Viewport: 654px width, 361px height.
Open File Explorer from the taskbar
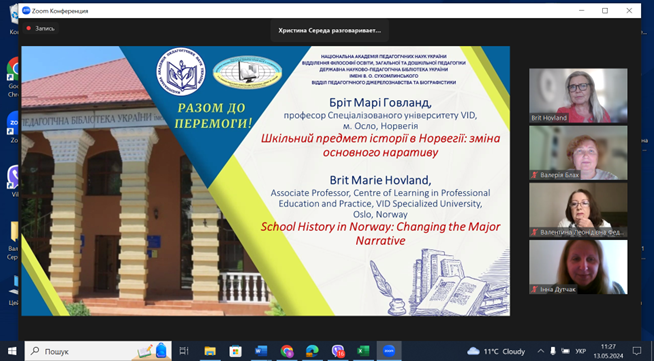(210, 351)
